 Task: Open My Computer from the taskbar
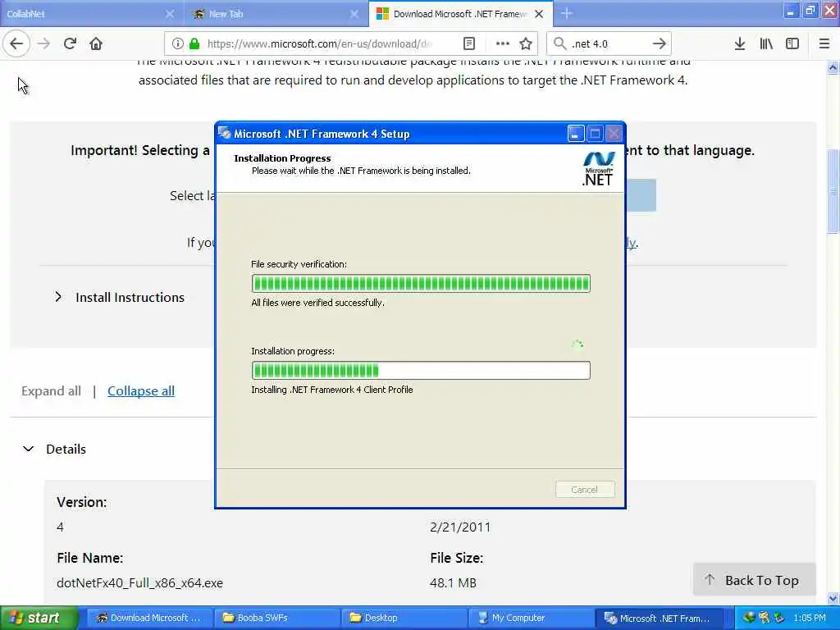click(x=532, y=618)
